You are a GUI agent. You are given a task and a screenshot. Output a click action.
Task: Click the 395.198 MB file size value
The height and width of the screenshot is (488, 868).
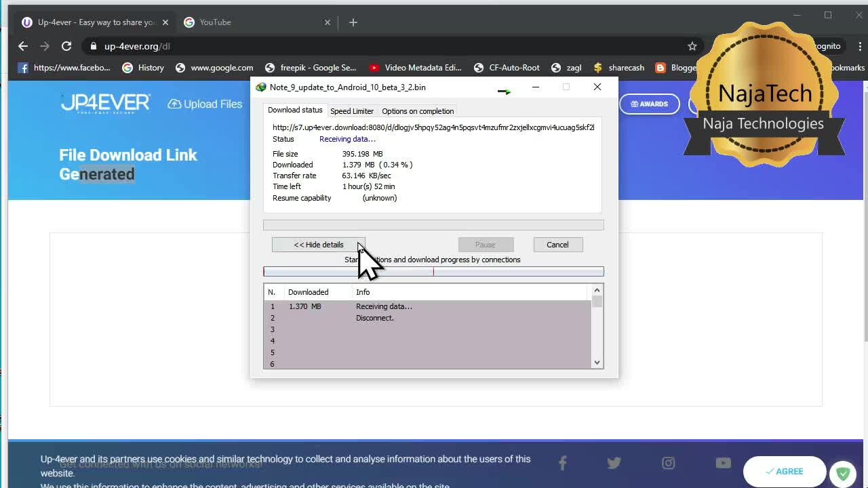(363, 154)
